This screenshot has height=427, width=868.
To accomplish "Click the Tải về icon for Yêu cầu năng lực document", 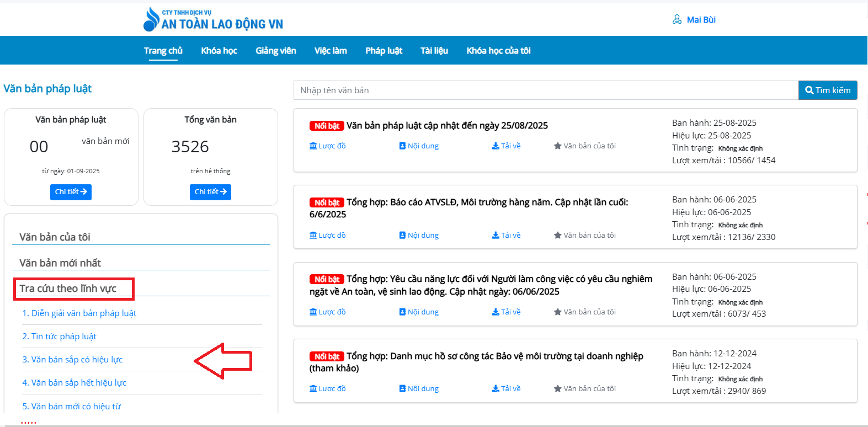I will pyautogui.click(x=496, y=312).
